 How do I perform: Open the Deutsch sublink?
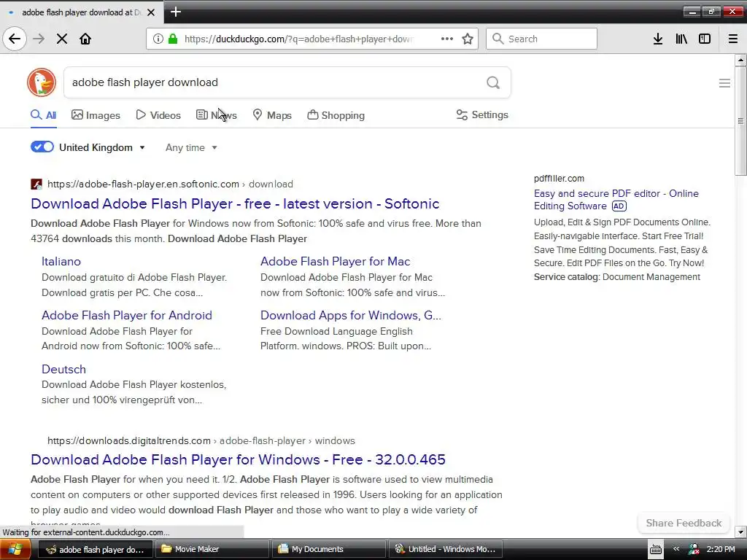pyautogui.click(x=64, y=369)
